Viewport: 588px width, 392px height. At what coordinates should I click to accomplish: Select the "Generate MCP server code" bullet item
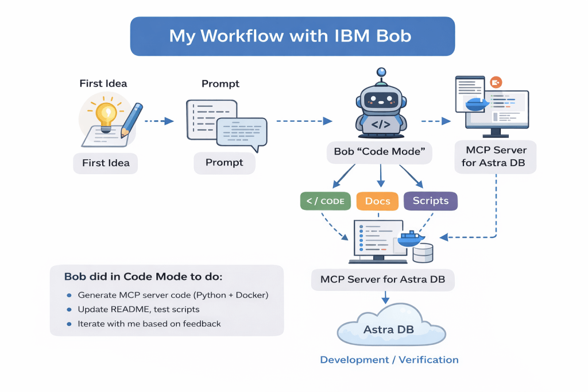click(x=173, y=295)
